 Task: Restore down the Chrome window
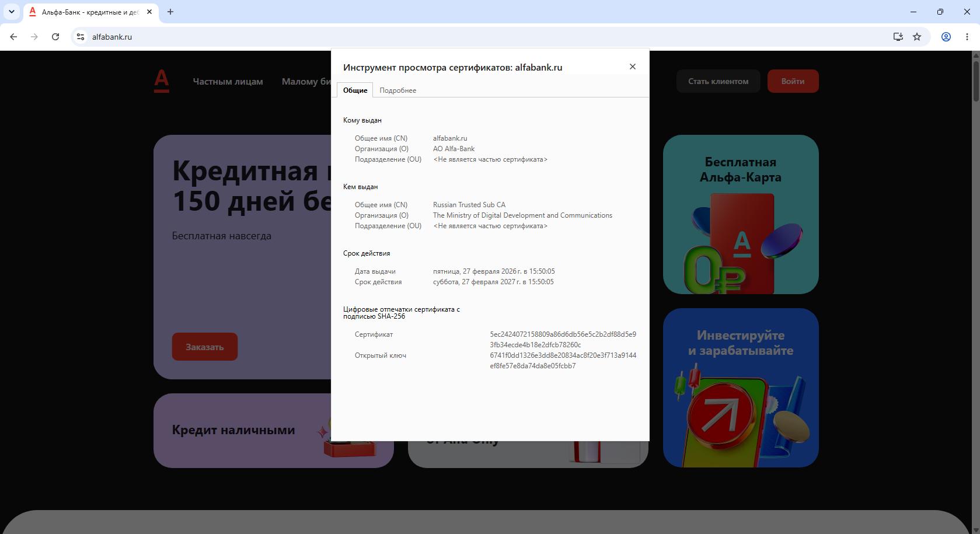tap(940, 12)
